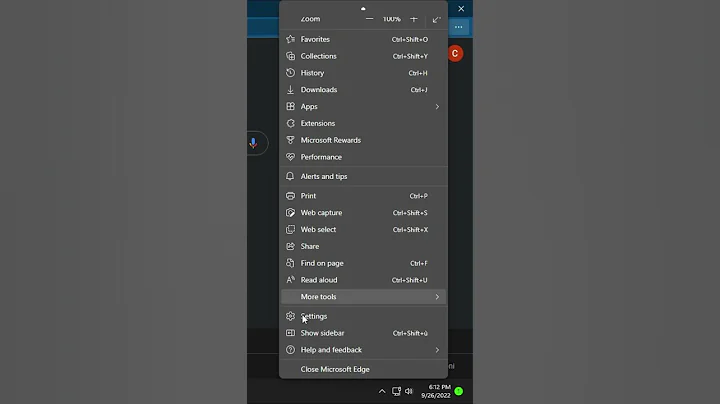Click the Ctrl+Shift+U shortcut text
Viewport: 720px width, 404px height.
click(410, 280)
